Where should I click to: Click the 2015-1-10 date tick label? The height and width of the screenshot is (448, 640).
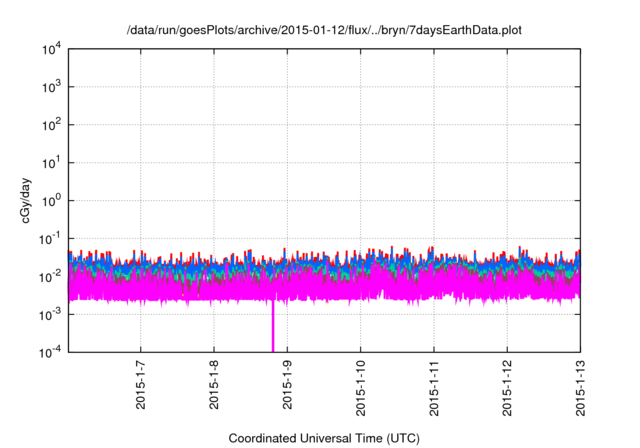tap(360, 388)
